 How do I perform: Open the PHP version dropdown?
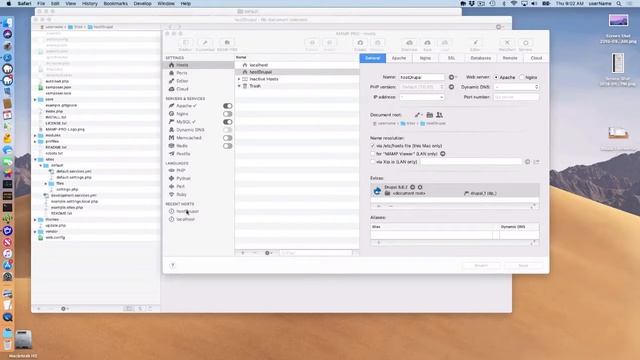pyautogui.click(x=422, y=87)
